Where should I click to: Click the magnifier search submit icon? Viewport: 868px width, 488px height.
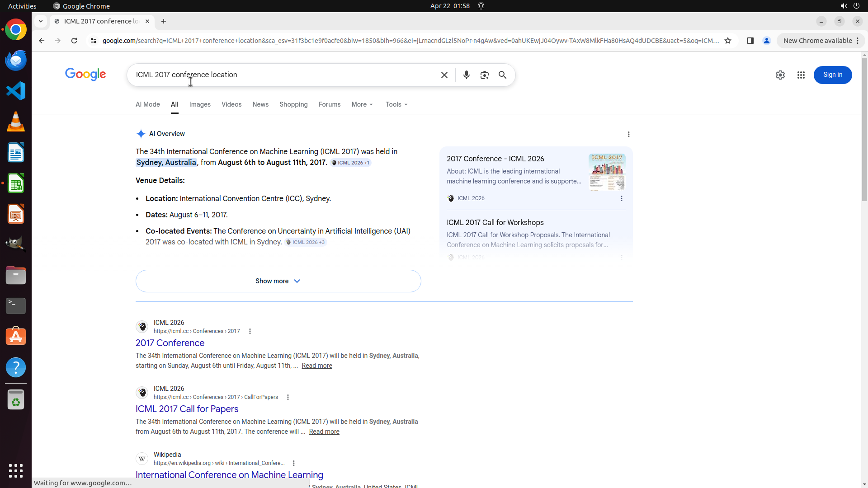click(x=502, y=75)
